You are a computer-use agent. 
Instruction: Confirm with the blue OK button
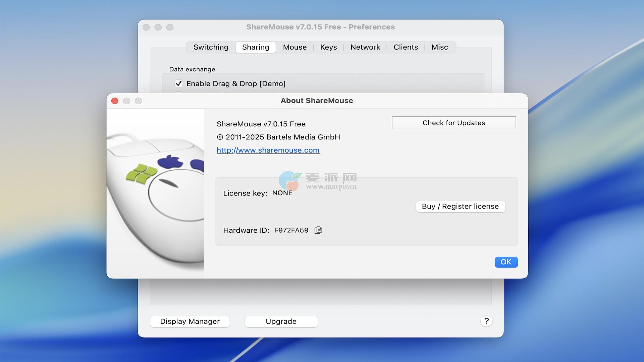click(506, 262)
